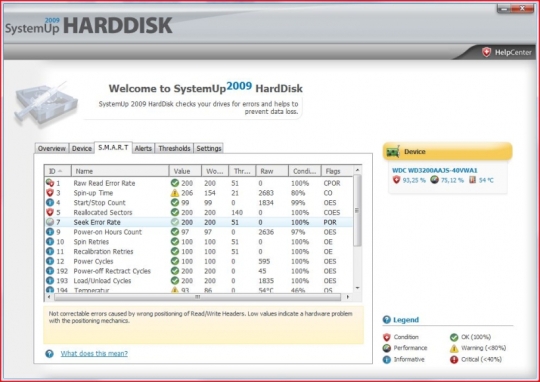Click the green OK check of Power Cycles
Viewport: 540px width, 382px height.
pyautogui.click(x=175, y=261)
